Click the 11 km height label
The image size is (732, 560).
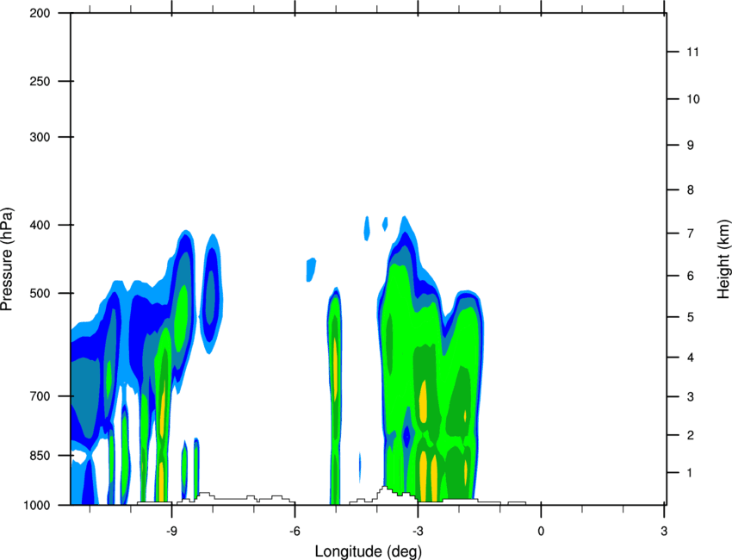[x=693, y=52]
